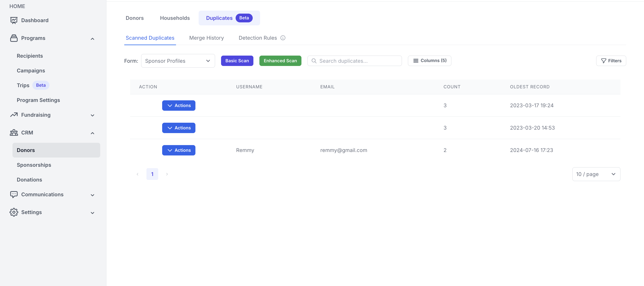Switch to the Households tab

pos(175,18)
